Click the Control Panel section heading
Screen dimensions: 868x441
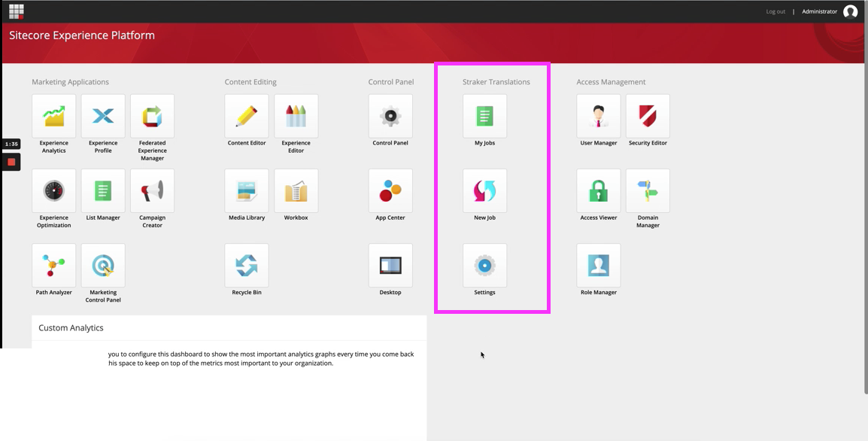click(x=391, y=82)
